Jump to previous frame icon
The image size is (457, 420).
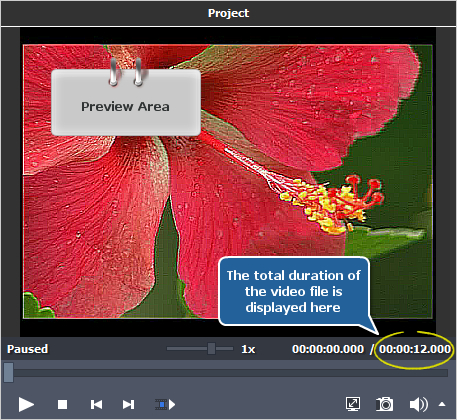point(96,404)
